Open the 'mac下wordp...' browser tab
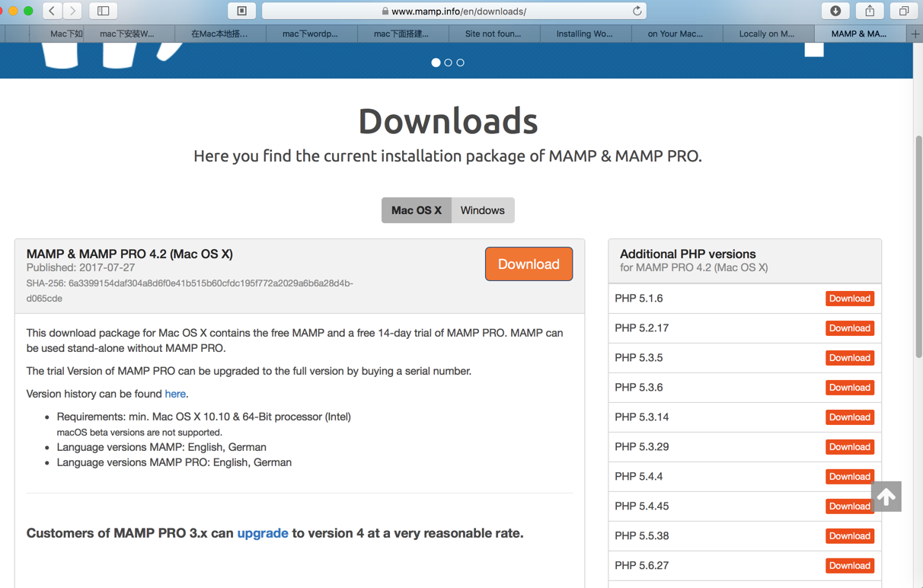 pos(311,34)
